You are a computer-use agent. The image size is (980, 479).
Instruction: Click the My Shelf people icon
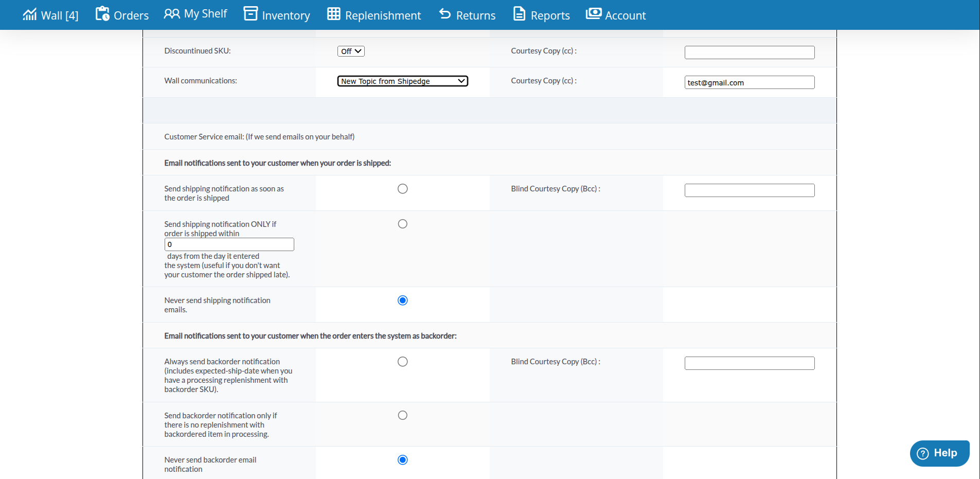pyautogui.click(x=172, y=14)
